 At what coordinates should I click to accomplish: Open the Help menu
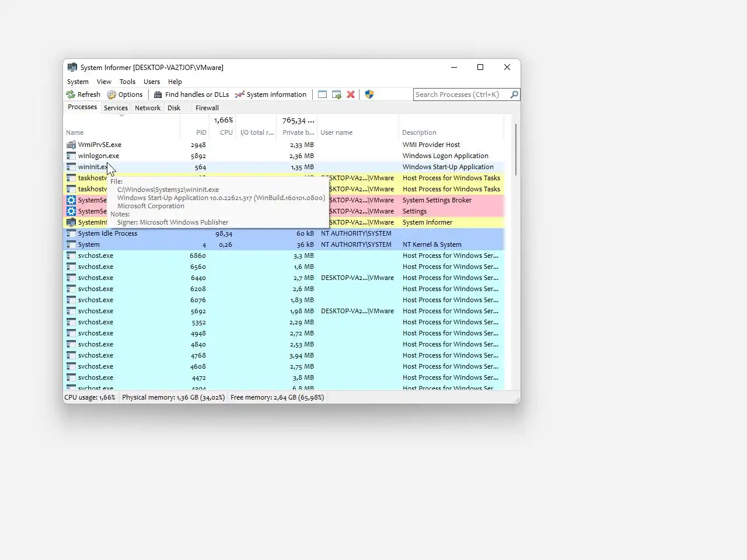click(x=175, y=82)
